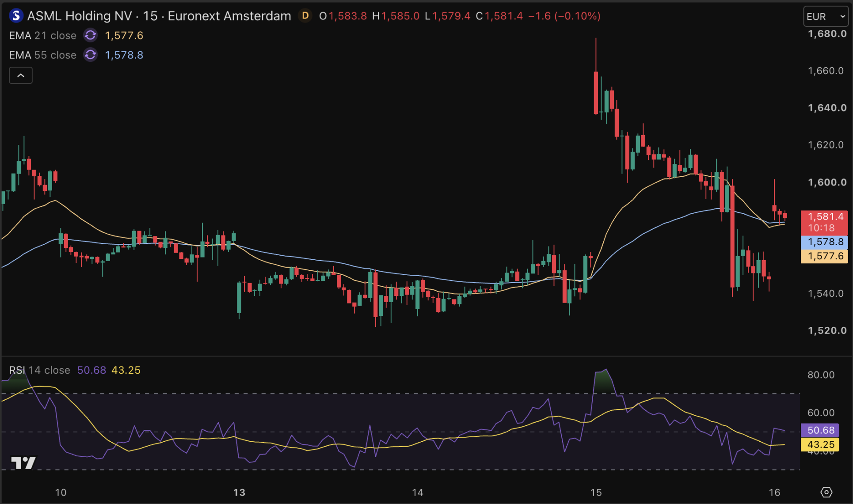Click the EMA 21 refresh indicator icon

pos(91,35)
